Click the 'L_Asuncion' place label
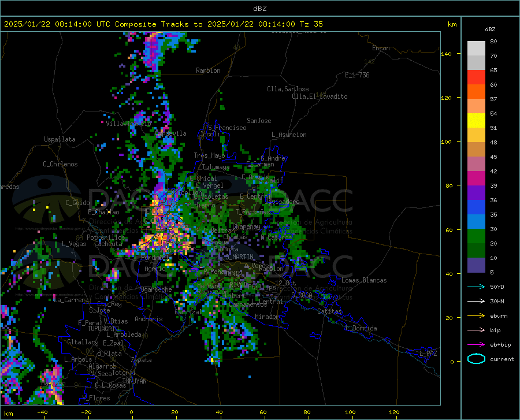The image size is (520, 420). pyautogui.click(x=289, y=135)
